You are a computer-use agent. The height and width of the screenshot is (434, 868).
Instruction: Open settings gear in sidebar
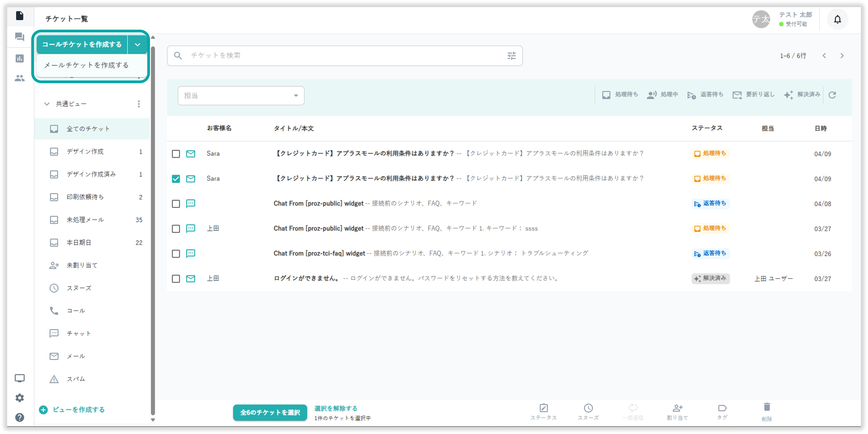20,398
